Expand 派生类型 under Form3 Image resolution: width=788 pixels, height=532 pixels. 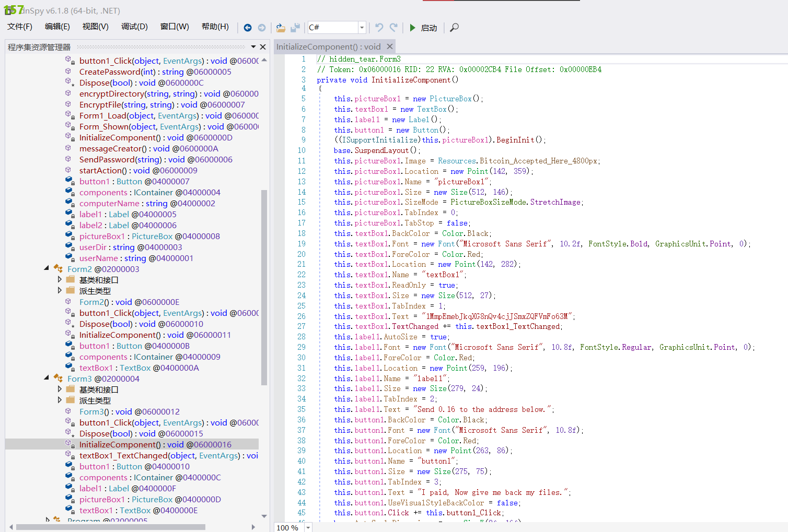click(x=60, y=400)
